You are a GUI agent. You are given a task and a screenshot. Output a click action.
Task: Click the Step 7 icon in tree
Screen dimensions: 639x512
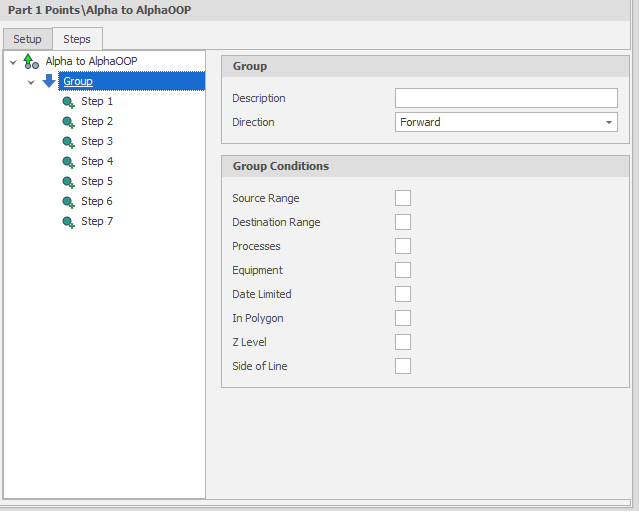pos(68,222)
